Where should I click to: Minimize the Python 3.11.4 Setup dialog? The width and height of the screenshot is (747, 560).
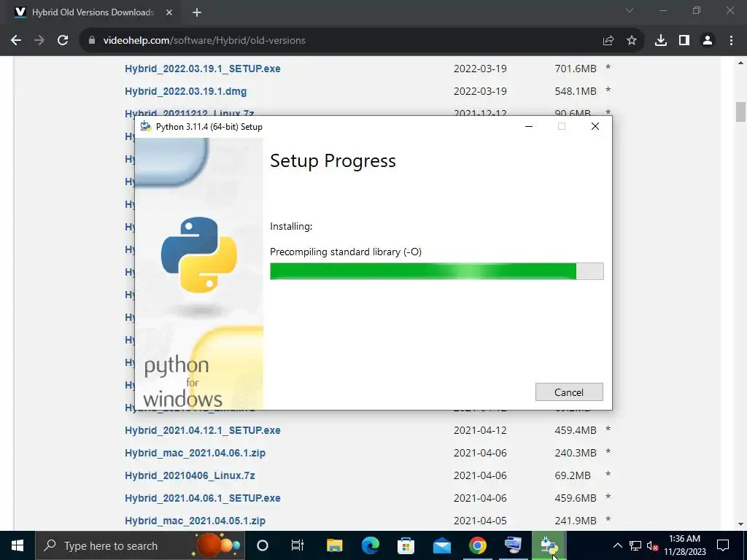[529, 126]
